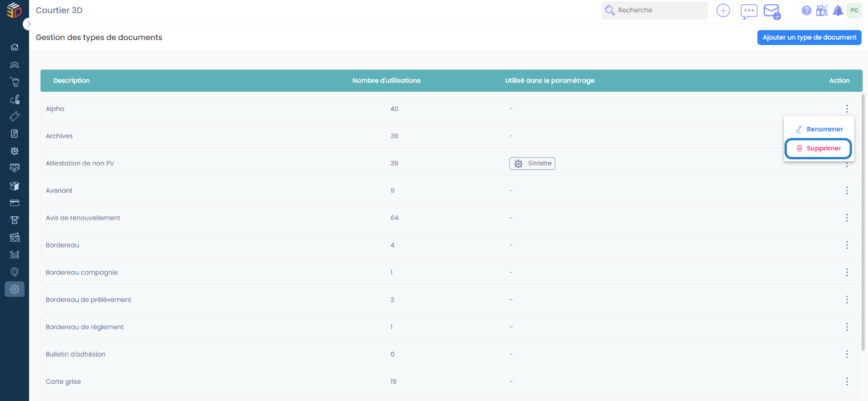Choose Renommer in the popup menu
868x401 pixels.
(x=819, y=129)
